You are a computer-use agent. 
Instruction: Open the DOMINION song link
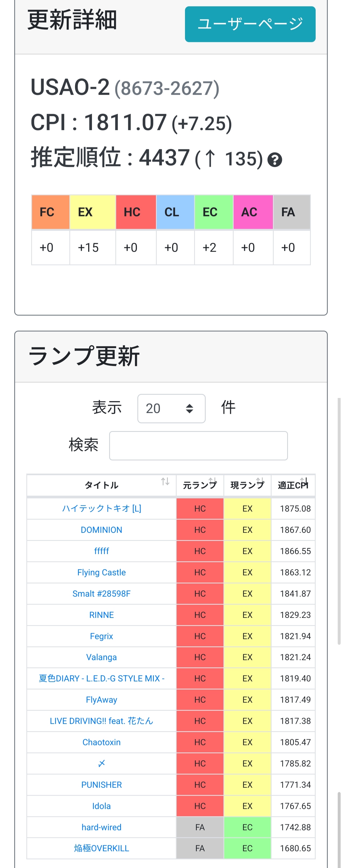(x=101, y=530)
